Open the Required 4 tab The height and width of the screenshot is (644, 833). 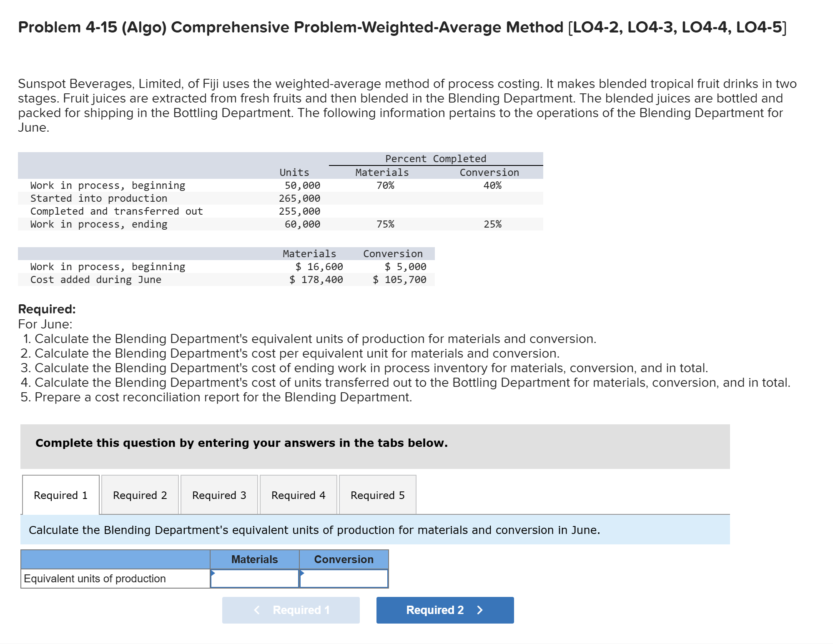297,495
